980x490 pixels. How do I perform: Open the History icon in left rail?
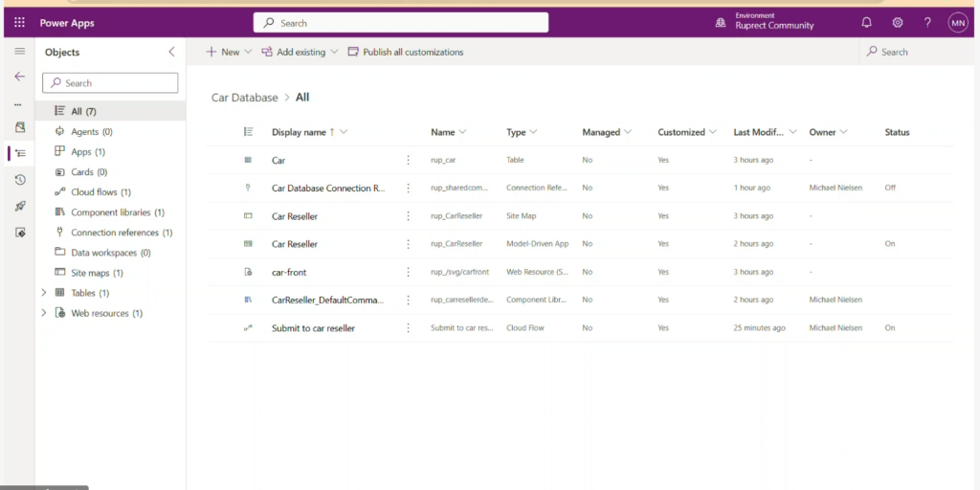pos(19,180)
